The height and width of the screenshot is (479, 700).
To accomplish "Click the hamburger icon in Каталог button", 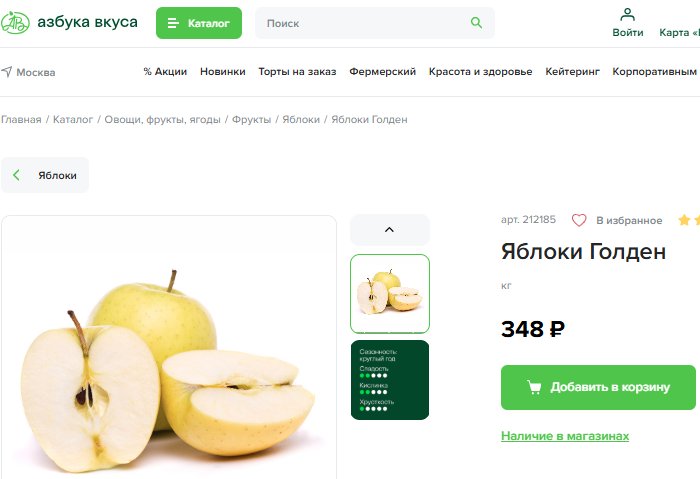I will (173, 23).
